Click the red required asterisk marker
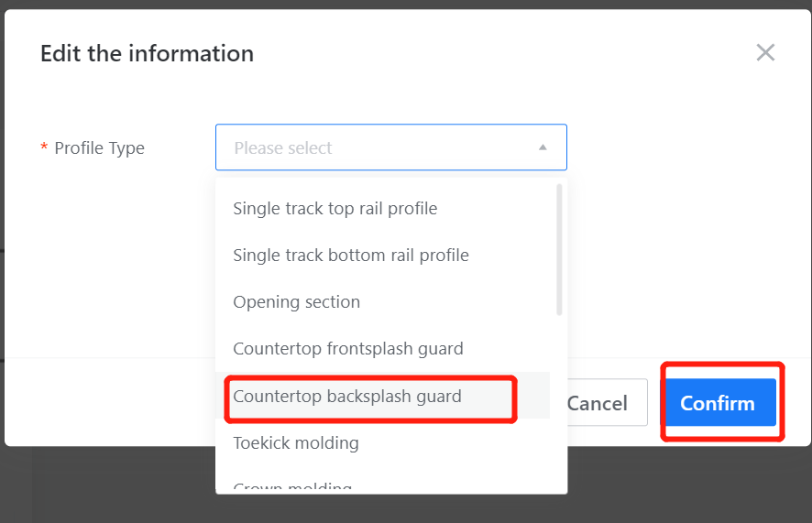Viewport: 812px width, 523px height. (x=44, y=147)
